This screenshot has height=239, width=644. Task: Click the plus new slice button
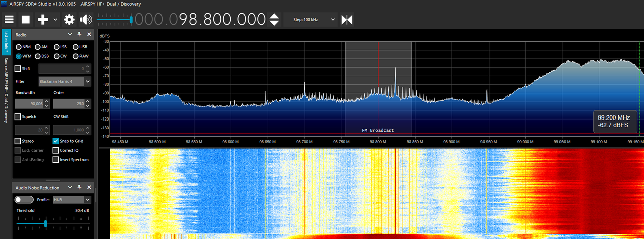43,20
